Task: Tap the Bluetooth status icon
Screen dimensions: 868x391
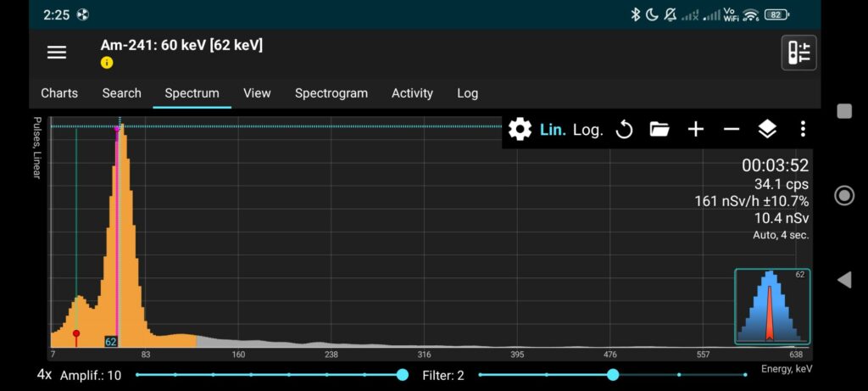Action: click(x=636, y=15)
